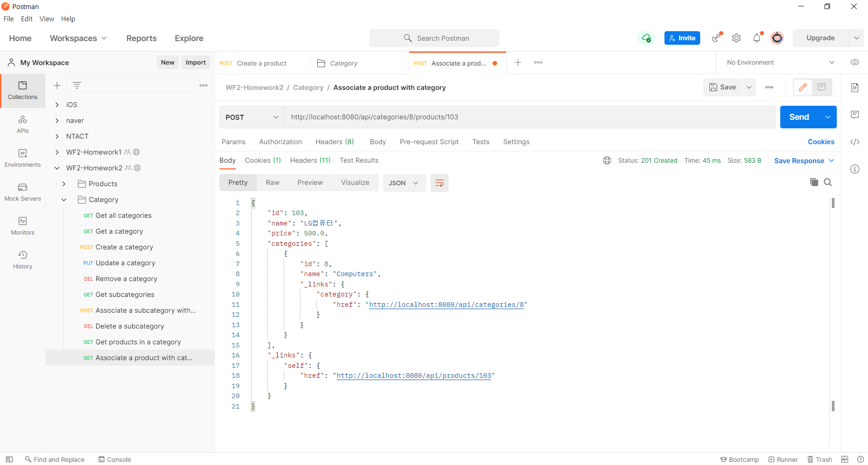Image resolution: width=868 pixels, height=465 pixels.
Task: Toggle sidebar visibility in status bar
Action: (9, 460)
